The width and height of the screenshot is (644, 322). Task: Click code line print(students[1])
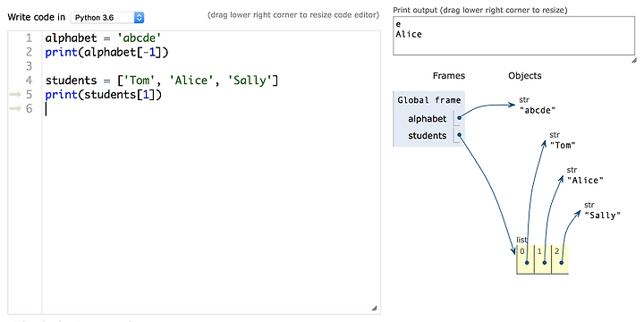(104, 95)
